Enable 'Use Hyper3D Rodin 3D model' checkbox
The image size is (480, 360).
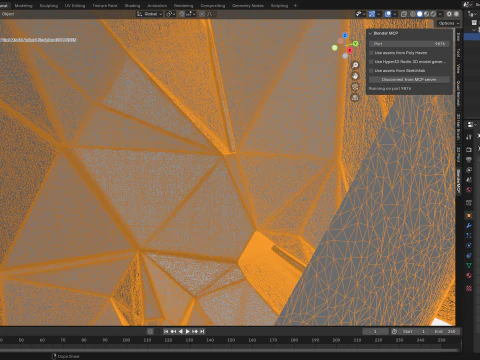(371, 62)
